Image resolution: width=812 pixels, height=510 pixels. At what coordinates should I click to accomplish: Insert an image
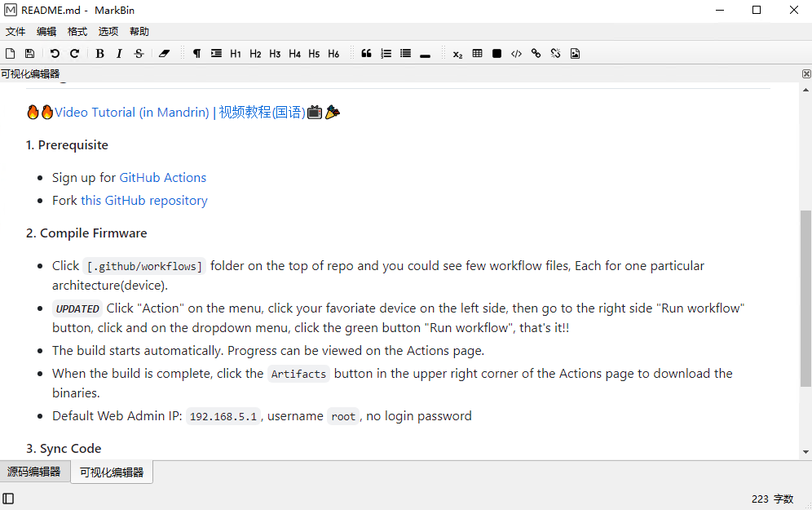575,53
